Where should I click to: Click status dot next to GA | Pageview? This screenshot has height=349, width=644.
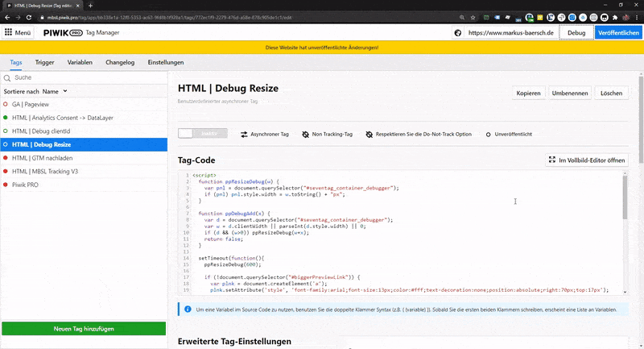pyautogui.click(x=6, y=105)
